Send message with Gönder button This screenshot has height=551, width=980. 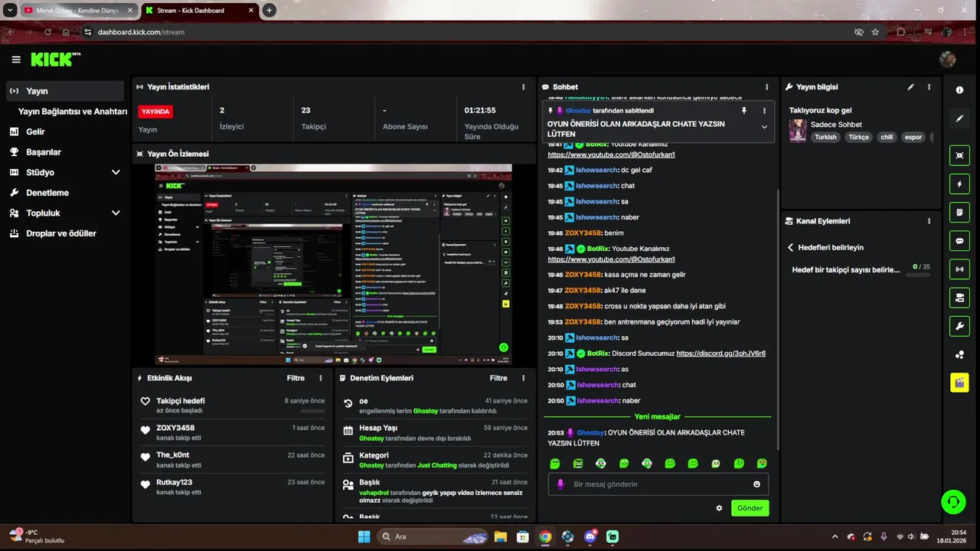(750, 508)
